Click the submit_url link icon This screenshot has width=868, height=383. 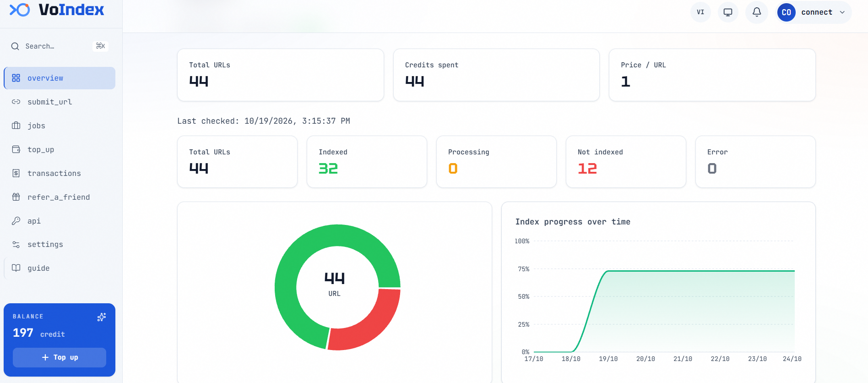tap(16, 102)
